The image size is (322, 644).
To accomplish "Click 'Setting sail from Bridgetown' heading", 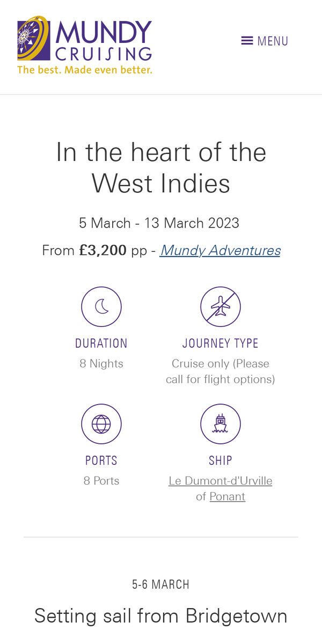I will (161, 616).
